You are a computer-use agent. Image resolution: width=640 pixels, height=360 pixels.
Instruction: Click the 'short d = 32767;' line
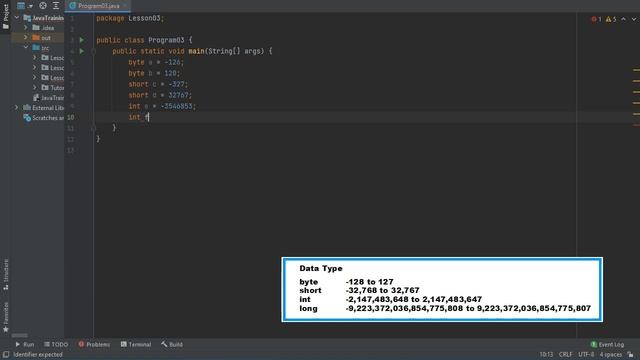pyautogui.click(x=160, y=95)
